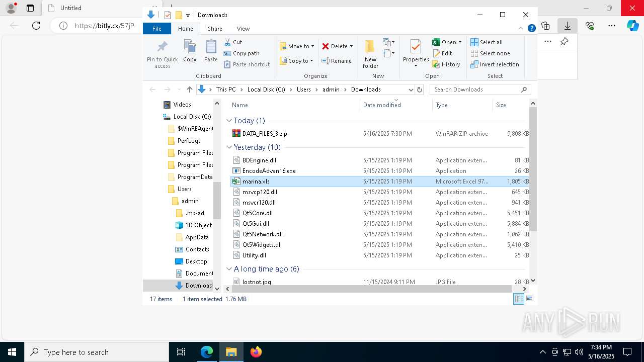Select 3D Objects in tree
Screen dimensions: 644x362
[199, 225]
